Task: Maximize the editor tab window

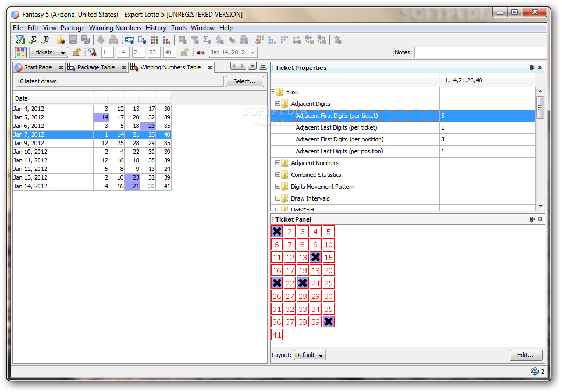Action: [x=263, y=66]
